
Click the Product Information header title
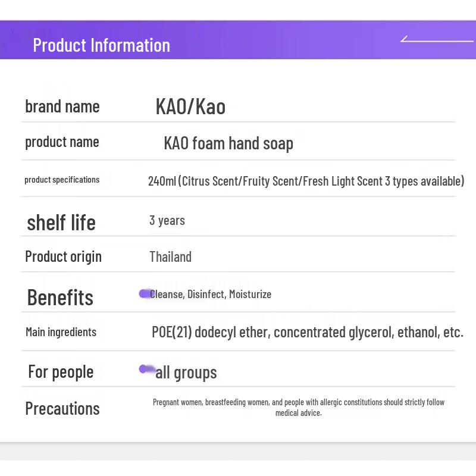point(101,45)
